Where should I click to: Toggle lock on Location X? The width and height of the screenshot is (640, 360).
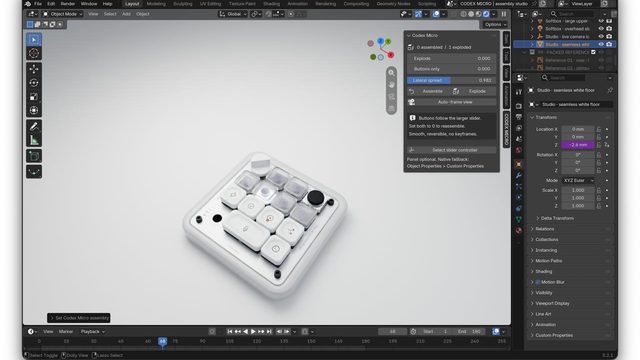[599, 129]
